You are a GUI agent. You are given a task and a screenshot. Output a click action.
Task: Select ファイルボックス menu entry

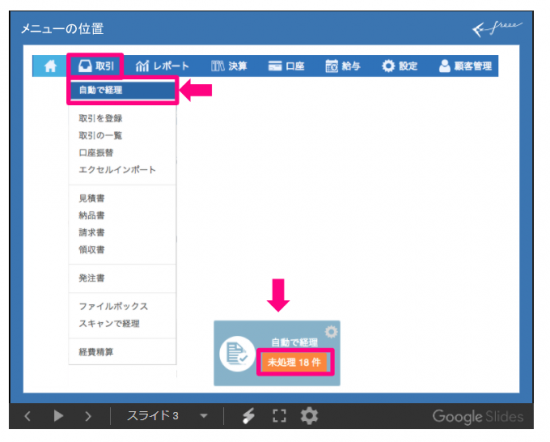pyautogui.click(x=113, y=306)
